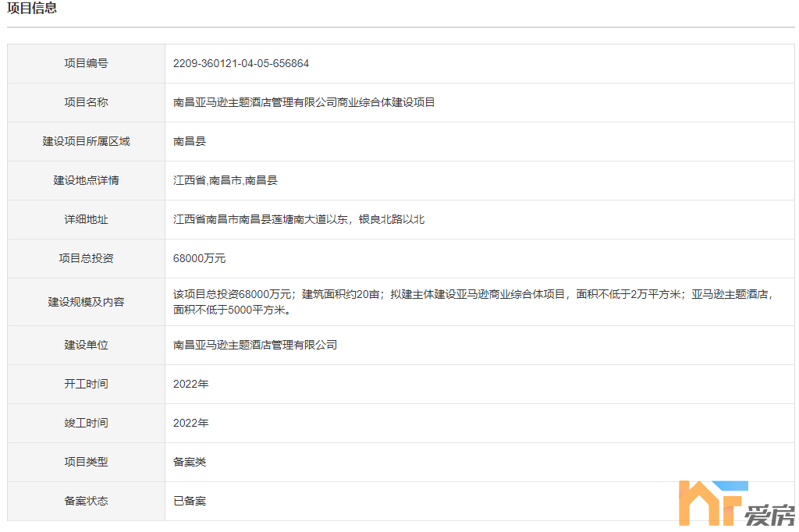Select the '项目总投资' row label

86,258
